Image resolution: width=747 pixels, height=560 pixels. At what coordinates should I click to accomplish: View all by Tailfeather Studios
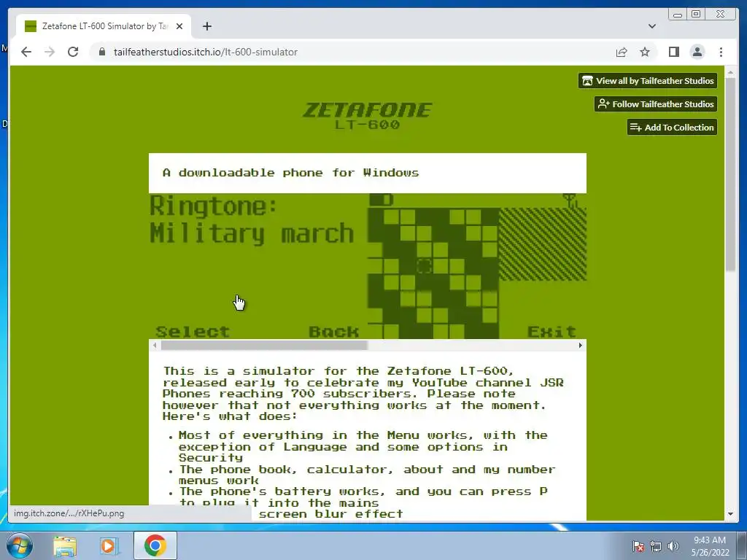tap(648, 80)
